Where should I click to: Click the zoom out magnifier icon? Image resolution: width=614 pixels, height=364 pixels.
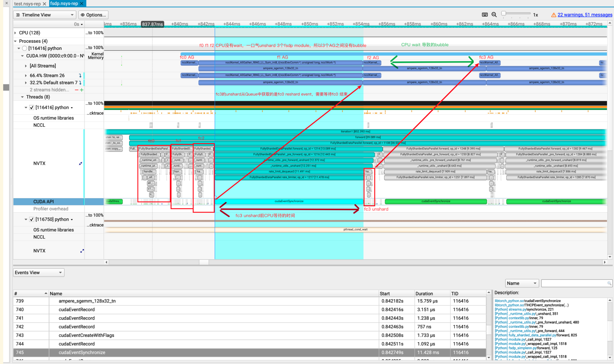[x=494, y=15]
